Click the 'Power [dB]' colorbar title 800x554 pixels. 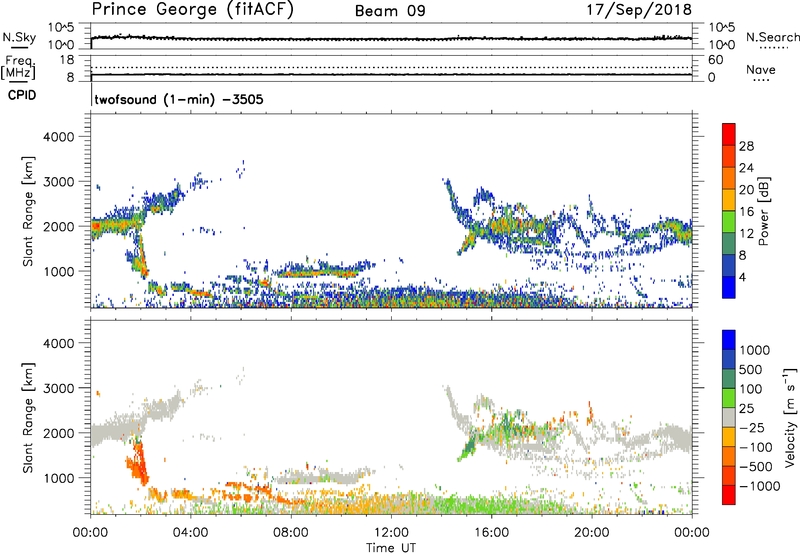click(x=764, y=211)
